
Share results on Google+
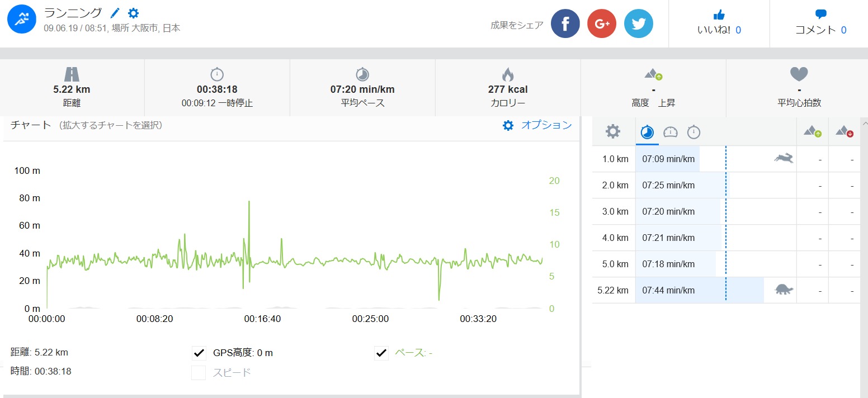602,23
